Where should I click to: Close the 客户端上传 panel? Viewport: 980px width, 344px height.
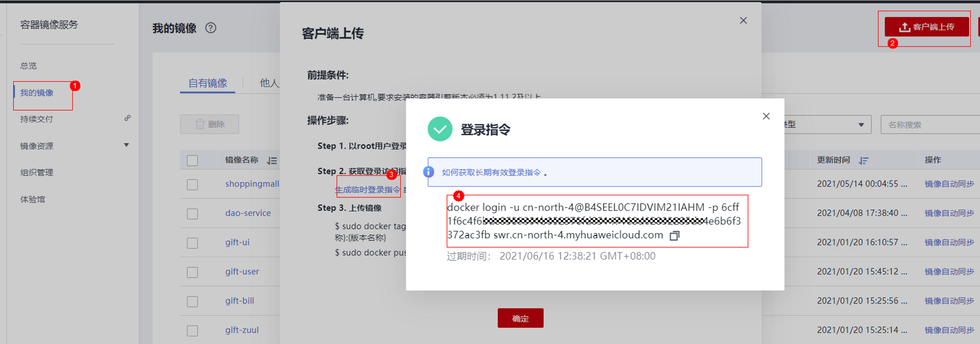pyautogui.click(x=743, y=21)
